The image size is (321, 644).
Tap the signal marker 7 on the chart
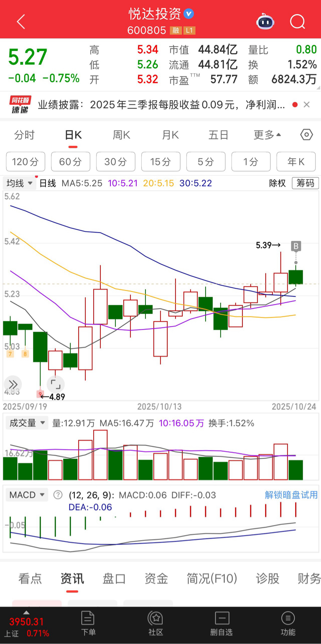click(x=10, y=354)
